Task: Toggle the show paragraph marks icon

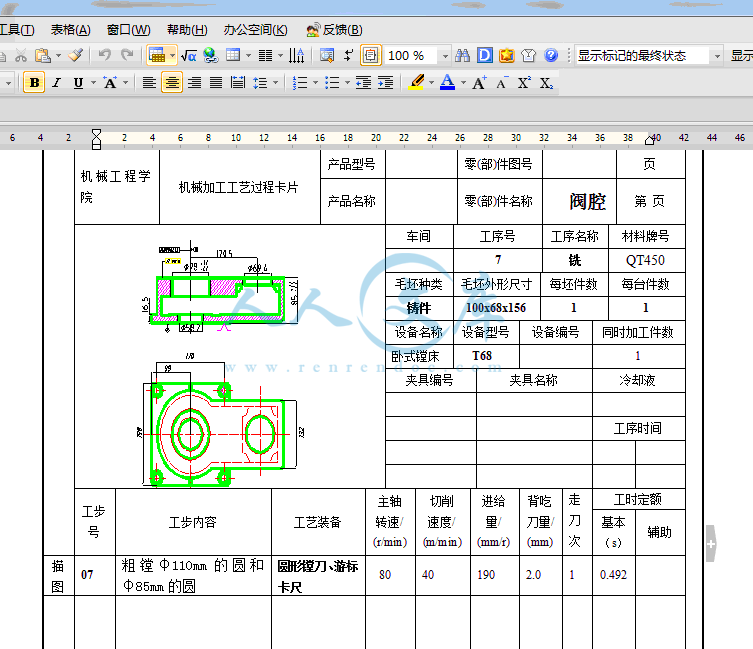Action: tap(349, 56)
